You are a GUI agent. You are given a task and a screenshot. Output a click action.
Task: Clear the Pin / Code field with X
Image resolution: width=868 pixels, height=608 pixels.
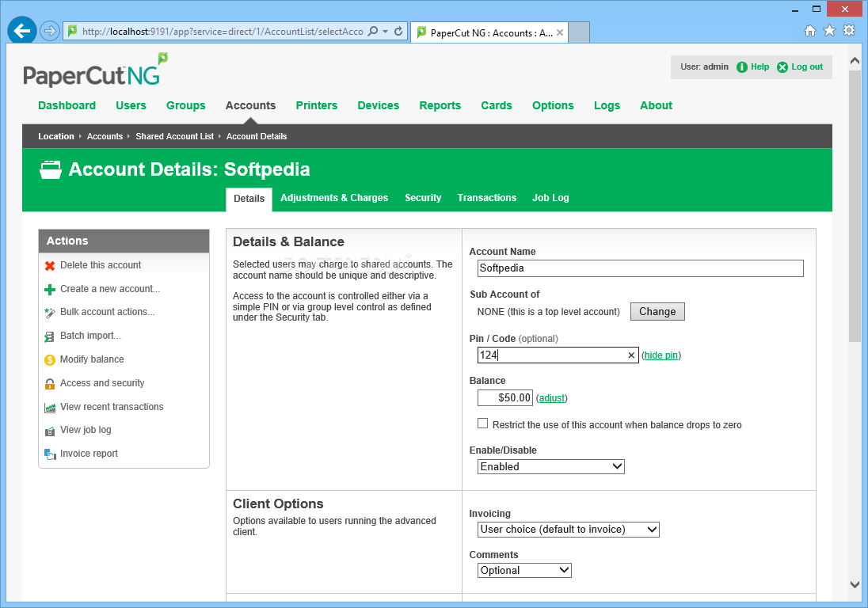pyautogui.click(x=631, y=355)
